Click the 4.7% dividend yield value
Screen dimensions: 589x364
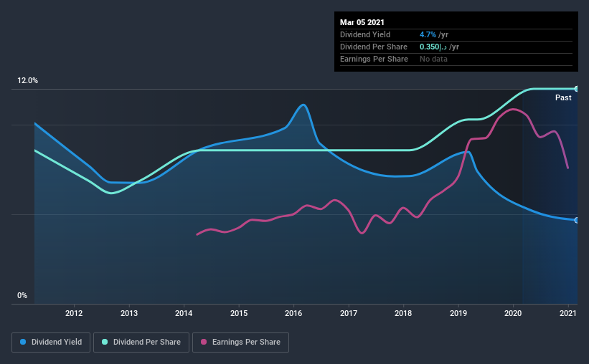[428, 34]
